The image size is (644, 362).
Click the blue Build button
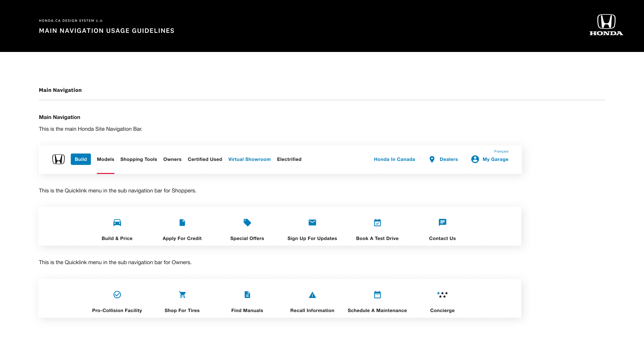point(81,159)
